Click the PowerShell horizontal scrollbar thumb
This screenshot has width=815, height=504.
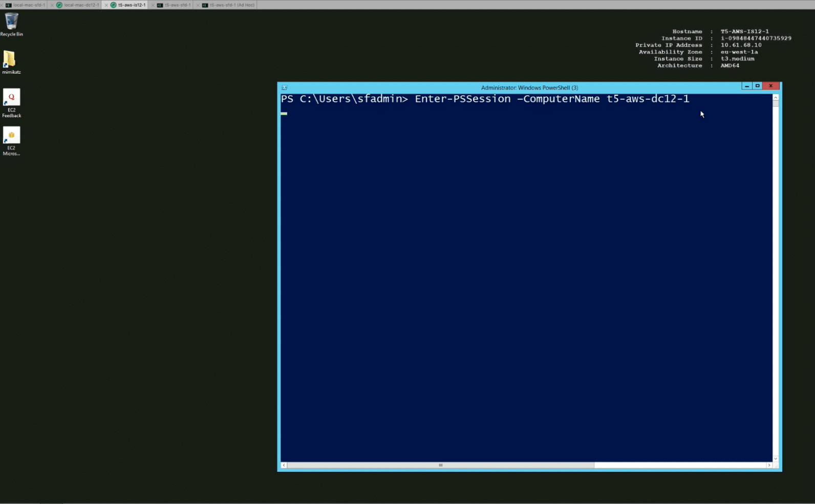point(440,465)
